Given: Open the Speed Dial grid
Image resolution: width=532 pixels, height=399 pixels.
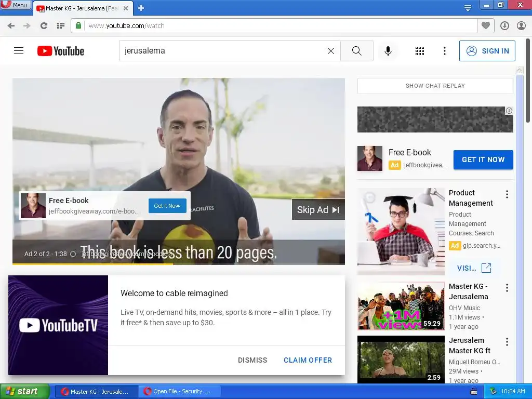Looking at the screenshot, I should [61, 26].
